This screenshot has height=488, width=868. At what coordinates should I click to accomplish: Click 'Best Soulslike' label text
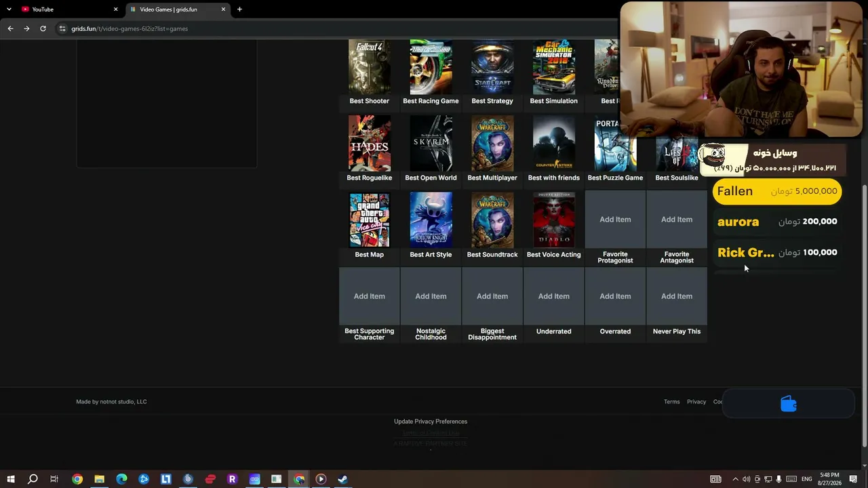point(677,178)
